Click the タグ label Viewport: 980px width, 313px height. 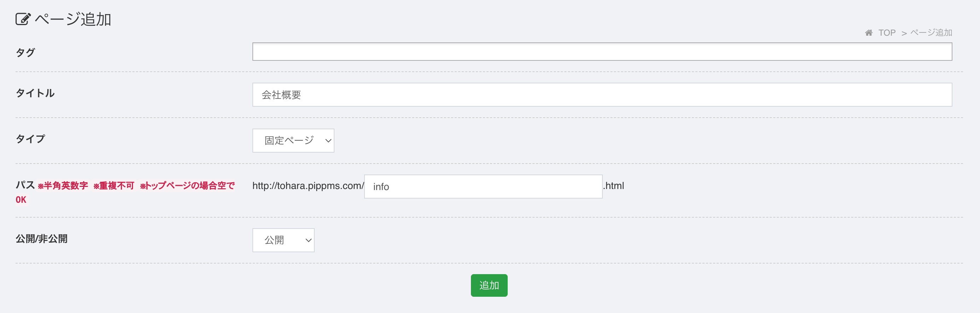point(25,53)
